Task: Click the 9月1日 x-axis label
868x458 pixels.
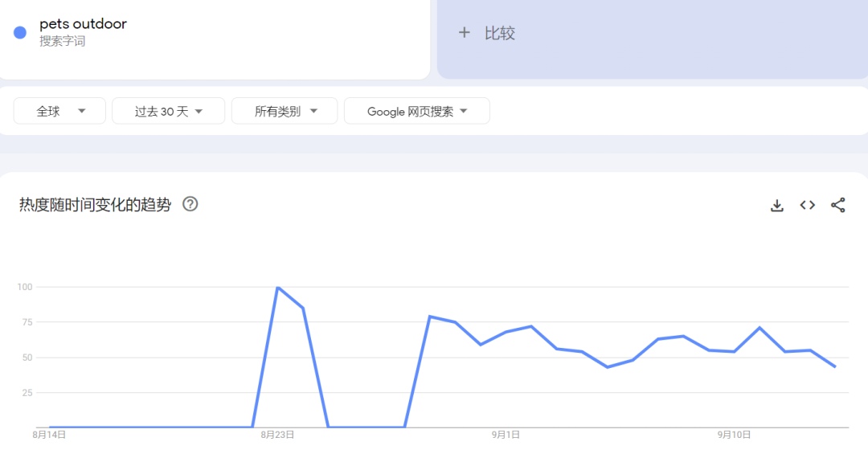Action: [x=506, y=435]
